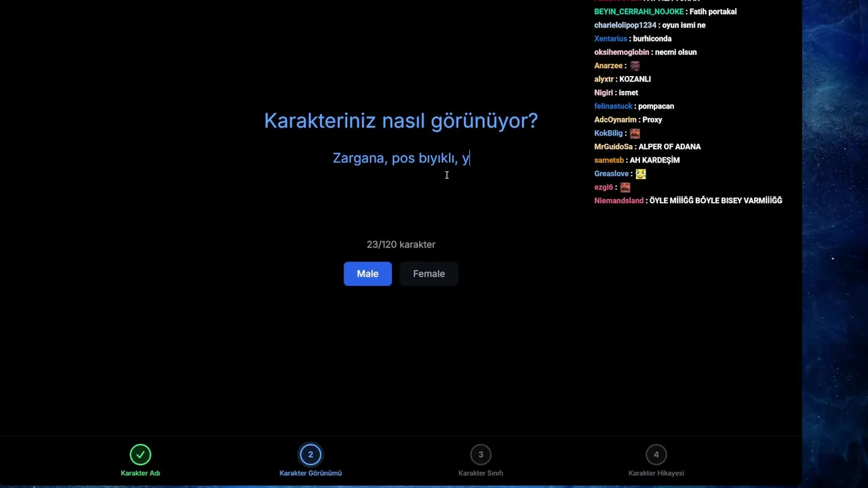
Task: Click chat username Niemandsland
Action: [618, 201]
